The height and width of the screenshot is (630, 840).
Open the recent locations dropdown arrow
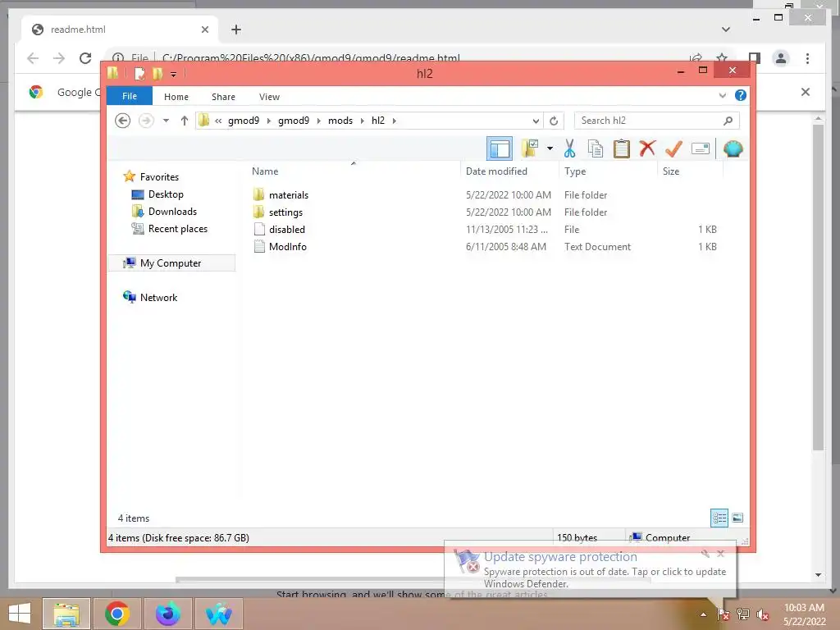(x=166, y=121)
